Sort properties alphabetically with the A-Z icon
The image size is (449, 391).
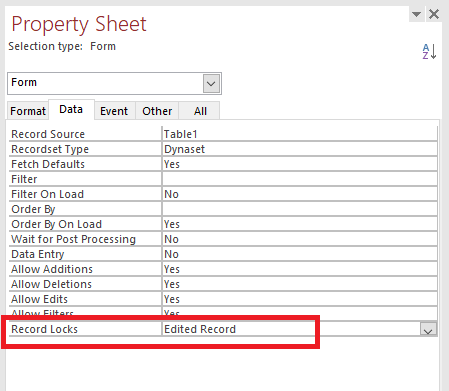(429, 52)
